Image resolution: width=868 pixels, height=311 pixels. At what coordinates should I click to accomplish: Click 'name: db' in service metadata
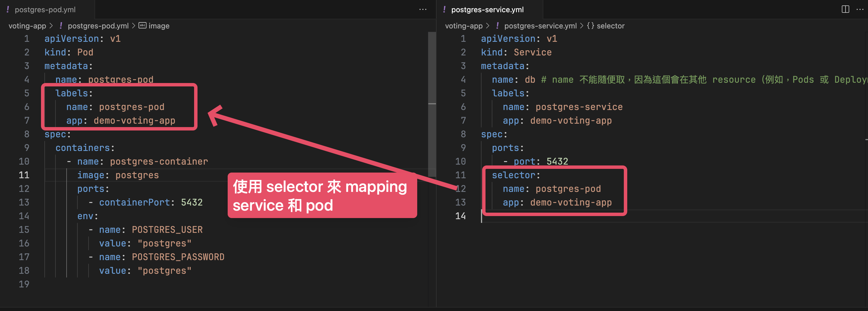pyautogui.click(x=513, y=79)
